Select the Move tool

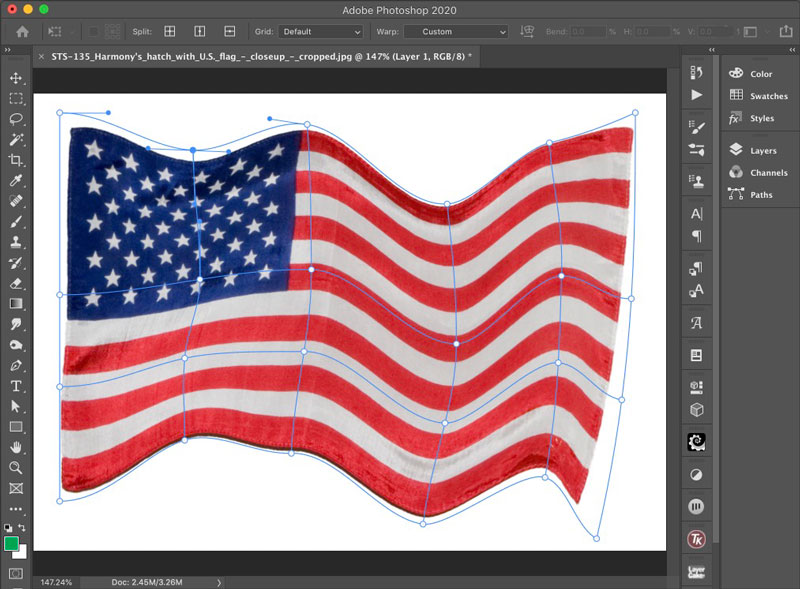(16, 78)
